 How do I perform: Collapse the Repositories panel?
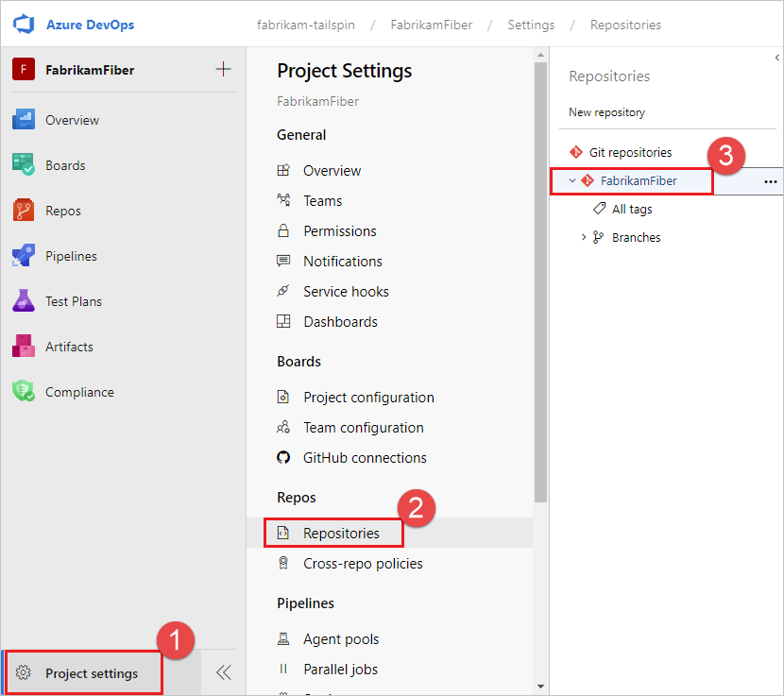click(776, 57)
